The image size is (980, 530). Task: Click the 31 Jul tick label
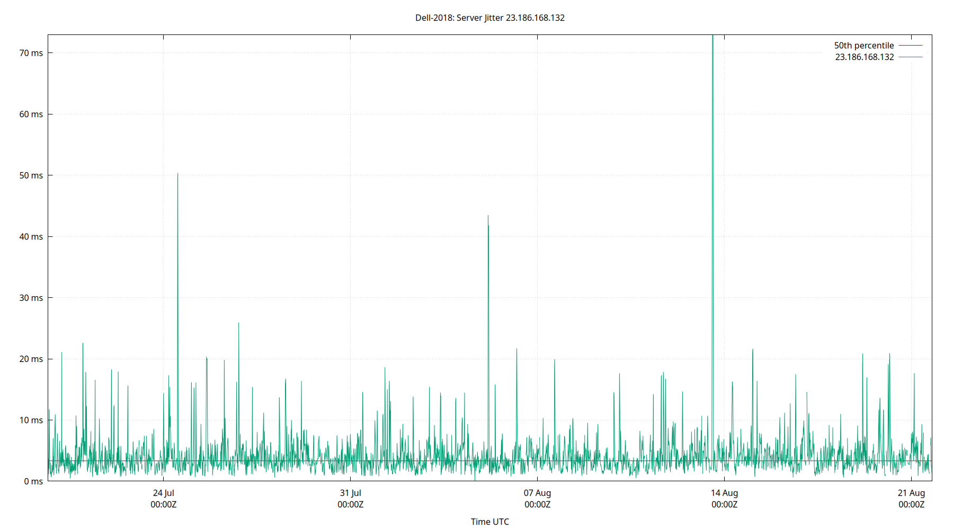pos(351,493)
